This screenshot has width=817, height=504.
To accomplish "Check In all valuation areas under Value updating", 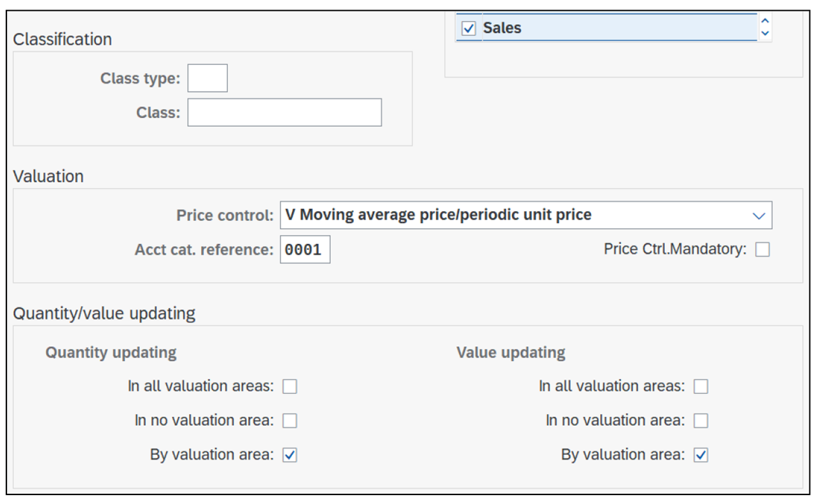I will pyautogui.click(x=701, y=386).
